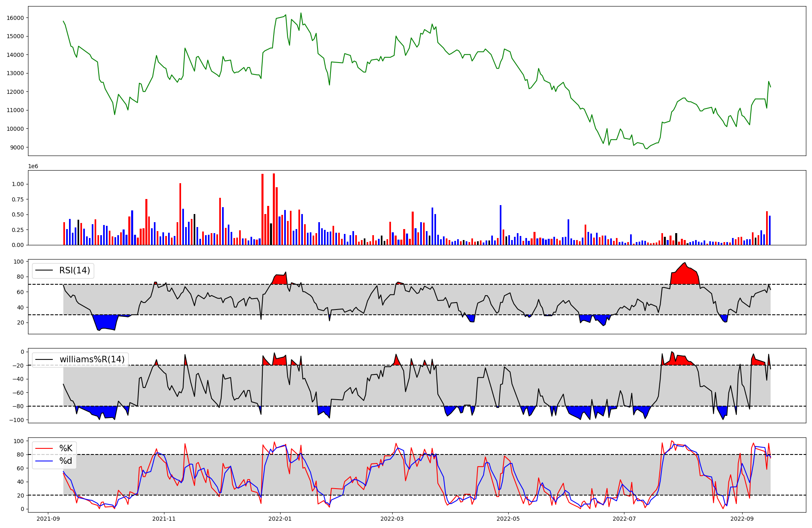This screenshot has height=528, width=812.
Task: Click the 16000 price axis label
Action: [15, 18]
